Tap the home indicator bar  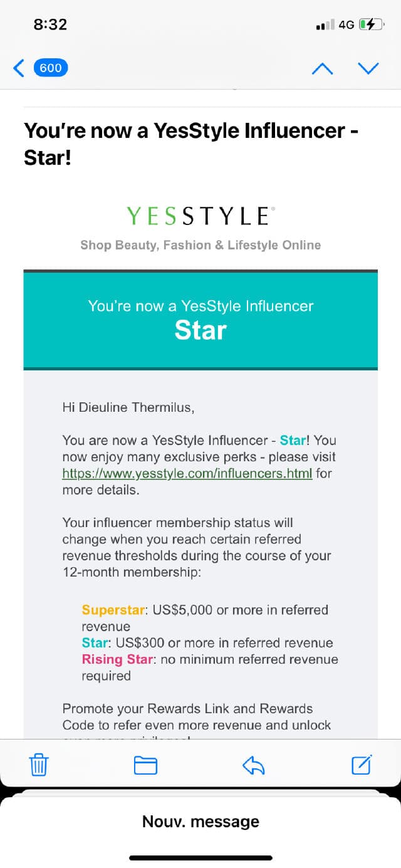(200, 857)
